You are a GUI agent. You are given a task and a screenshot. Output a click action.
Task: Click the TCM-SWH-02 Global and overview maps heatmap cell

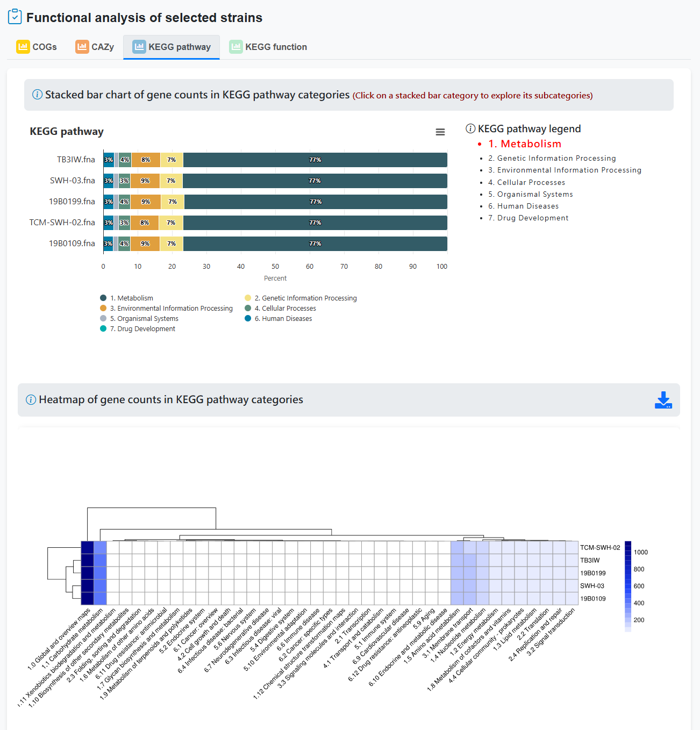pos(87,548)
